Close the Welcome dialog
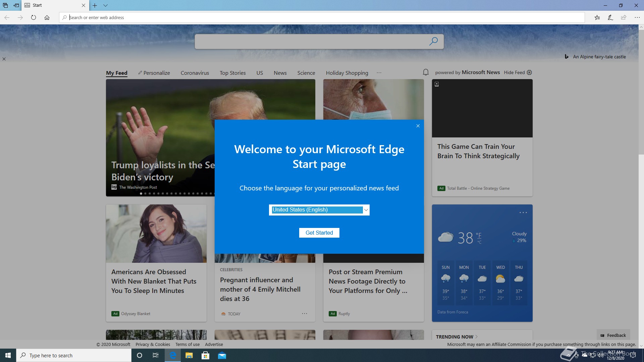 pyautogui.click(x=418, y=126)
